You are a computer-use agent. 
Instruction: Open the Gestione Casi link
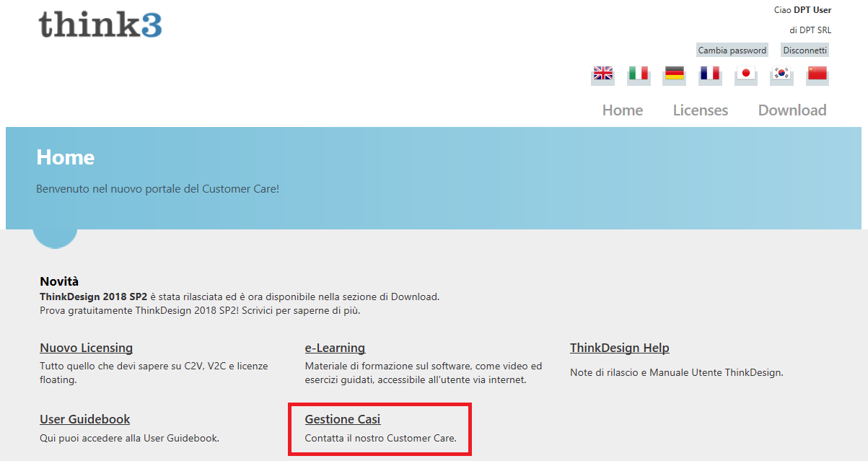pos(342,420)
